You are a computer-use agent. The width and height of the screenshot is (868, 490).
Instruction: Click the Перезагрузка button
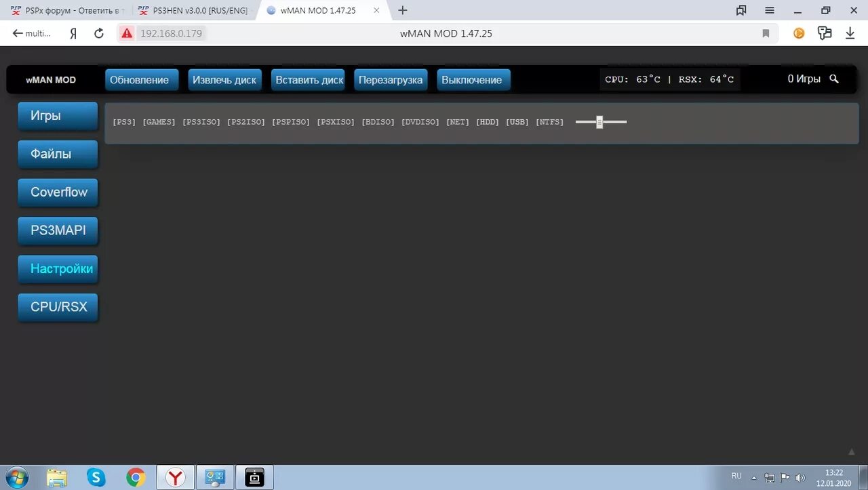[391, 79]
